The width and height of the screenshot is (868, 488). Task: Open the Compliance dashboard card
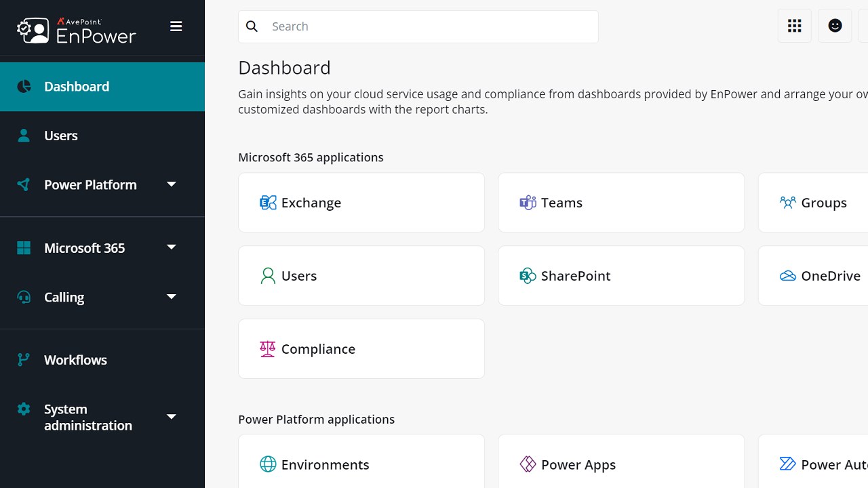click(361, 349)
